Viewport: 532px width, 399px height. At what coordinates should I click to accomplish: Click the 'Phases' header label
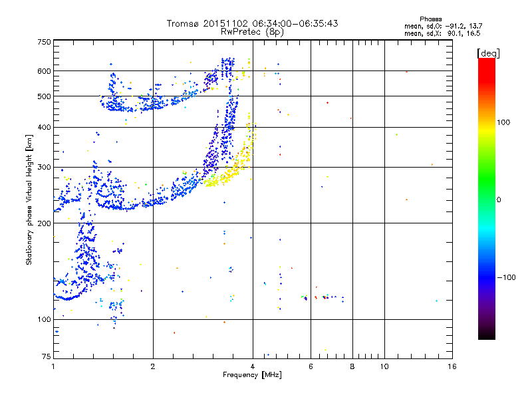pyautogui.click(x=430, y=19)
